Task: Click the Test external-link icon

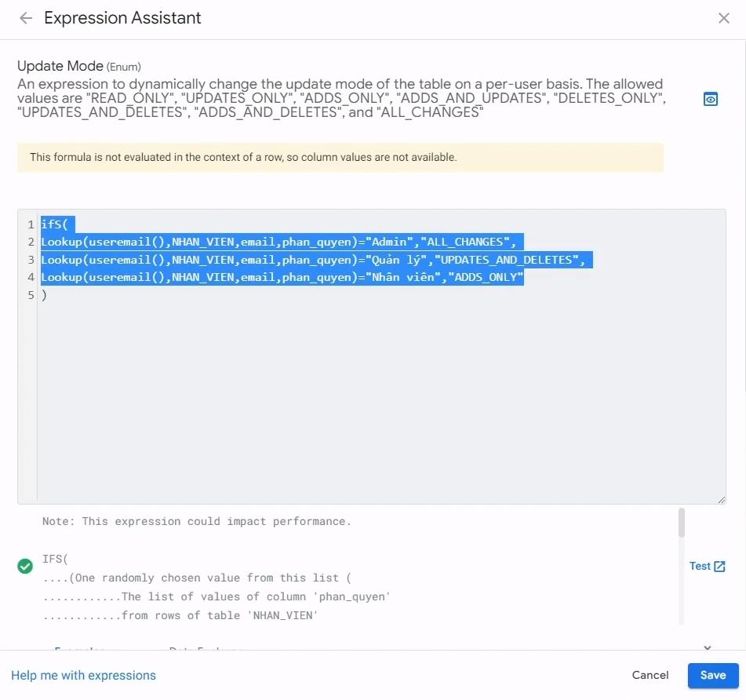Action: click(720, 567)
